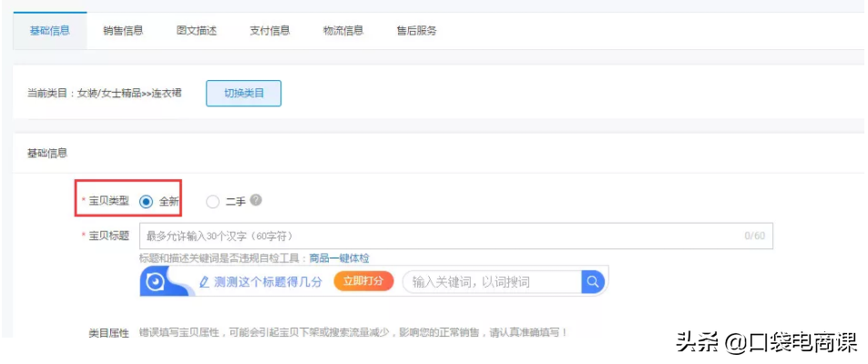
Task: Open the 支付信息 tab
Action: [270, 30]
